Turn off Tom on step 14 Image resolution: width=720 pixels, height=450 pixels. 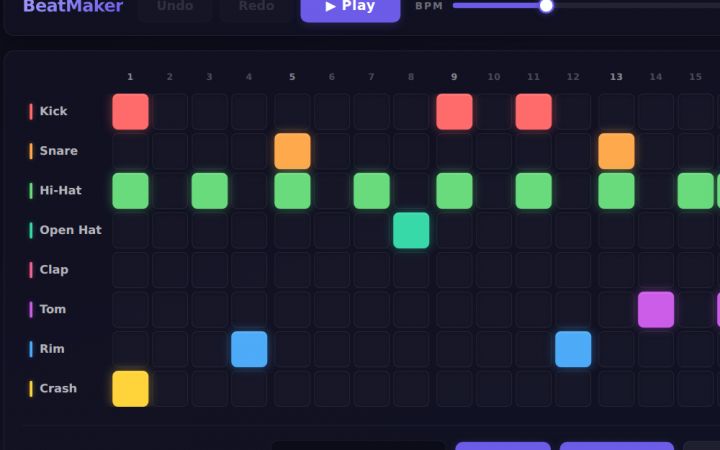656,309
